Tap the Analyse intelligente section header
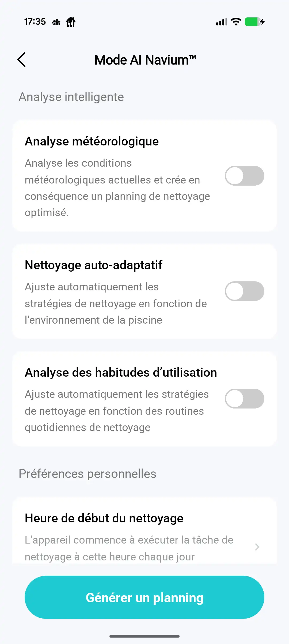289x644 pixels. pos(71,97)
